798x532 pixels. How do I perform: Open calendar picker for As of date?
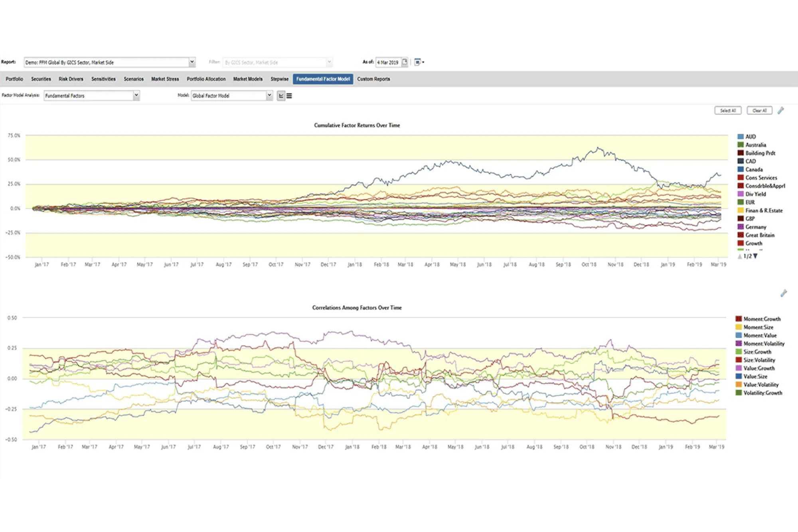coord(405,62)
